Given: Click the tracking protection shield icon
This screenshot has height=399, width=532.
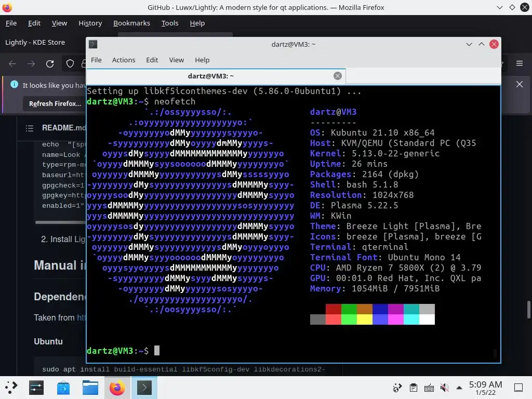Looking at the screenshot, I should point(70,64).
